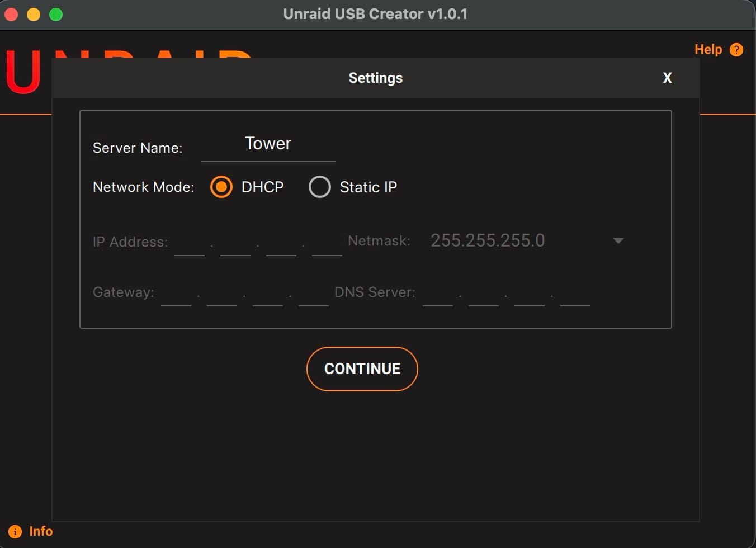
Task: Click first octet of IP Address
Action: [190, 244]
